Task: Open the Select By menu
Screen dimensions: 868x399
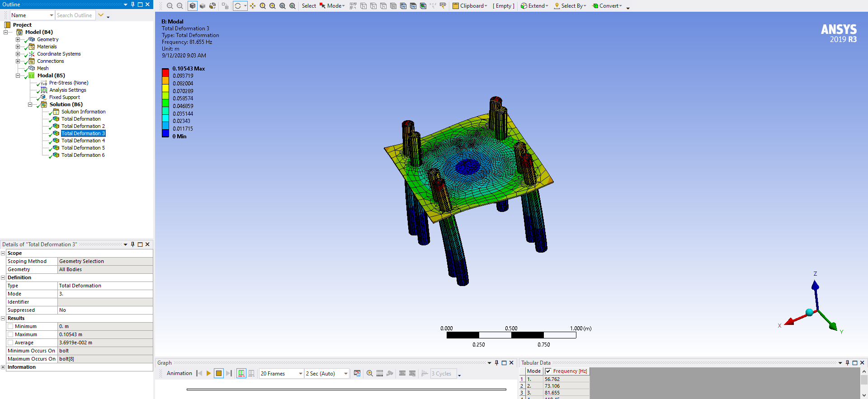Action: pyautogui.click(x=570, y=6)
